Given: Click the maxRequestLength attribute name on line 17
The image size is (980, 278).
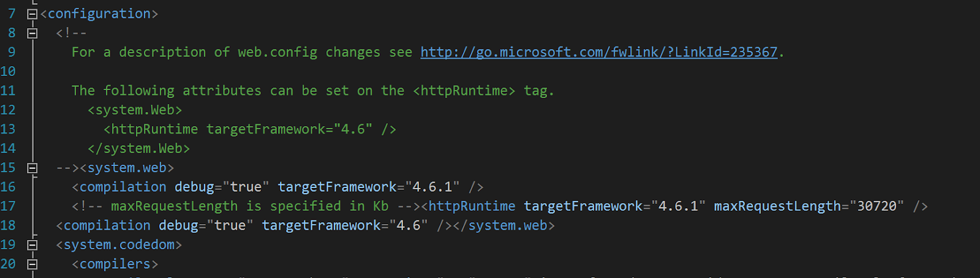Looking at the screenshot, I should point(777,206).
